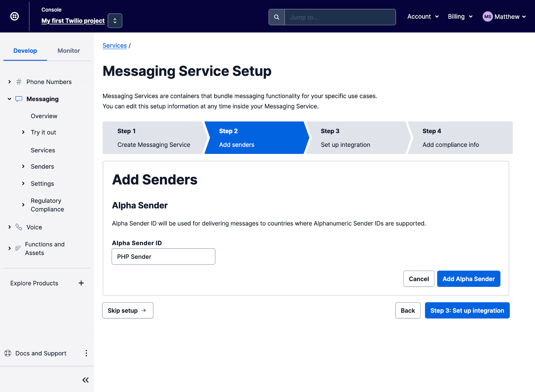This screenshot has width=535, height=392.
Task: Expand Functions and Assets chevron
Action: coord(9,249)
